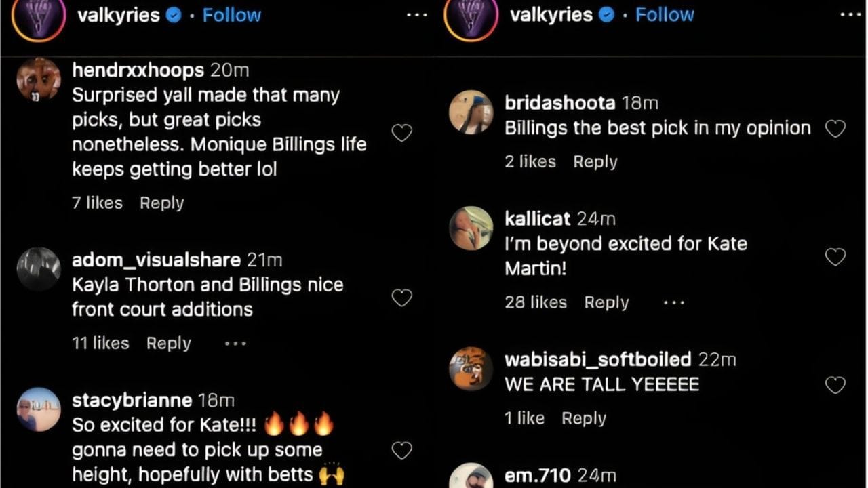The width and height of the screenshot is (868, 488).
Task: Like stacybrianne's comment with the heart icon
Action: (401, 449)
